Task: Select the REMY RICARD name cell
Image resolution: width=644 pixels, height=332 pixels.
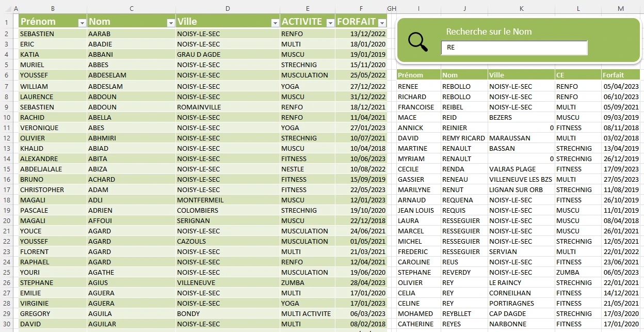Action: click(x=463, y=138)
